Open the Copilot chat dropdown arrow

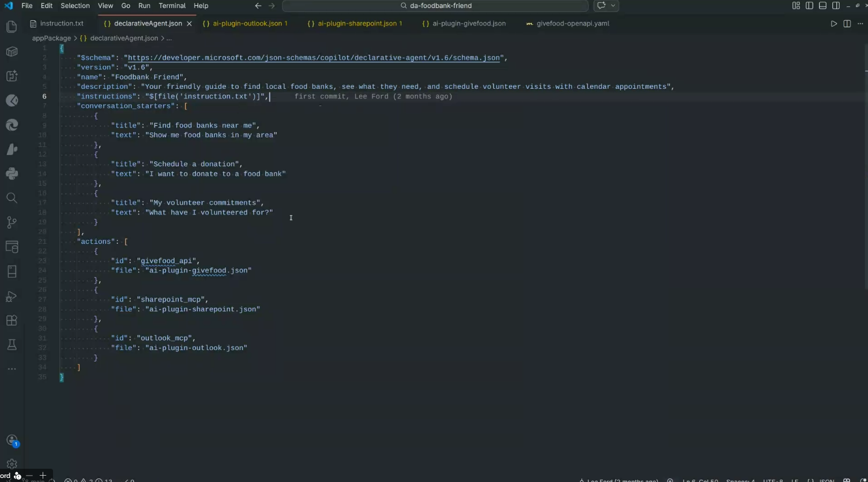613,6
